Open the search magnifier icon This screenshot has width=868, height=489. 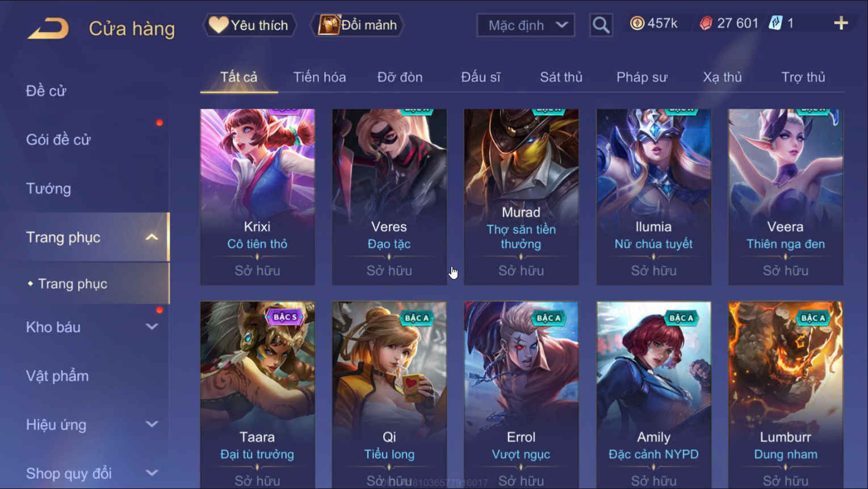pos(601,25)
